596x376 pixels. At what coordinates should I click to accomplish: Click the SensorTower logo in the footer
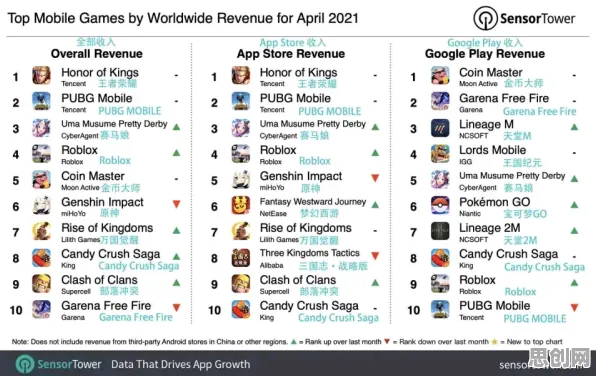pyautogui.click(x=58, y=364)
